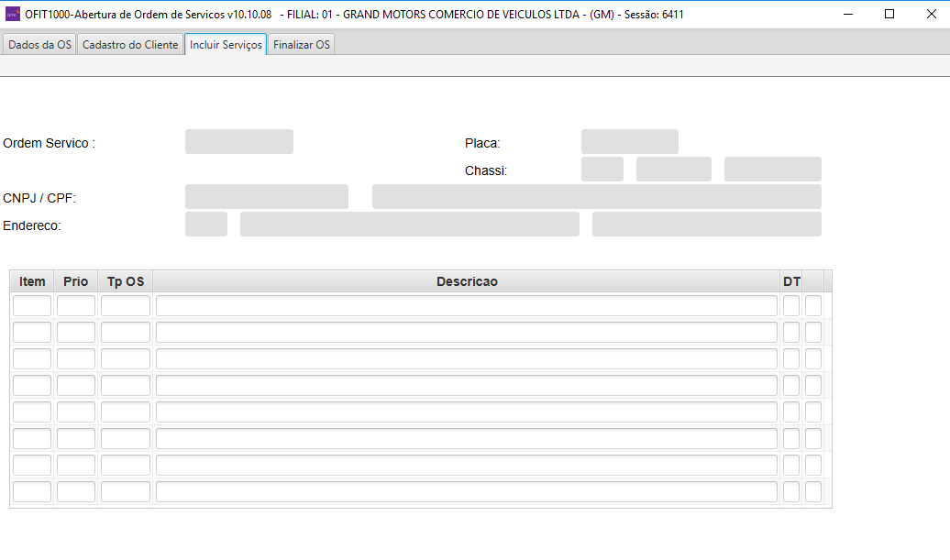Minimize the OFIT1000 window
The image size is (950, 560).
tap(848, 14)
